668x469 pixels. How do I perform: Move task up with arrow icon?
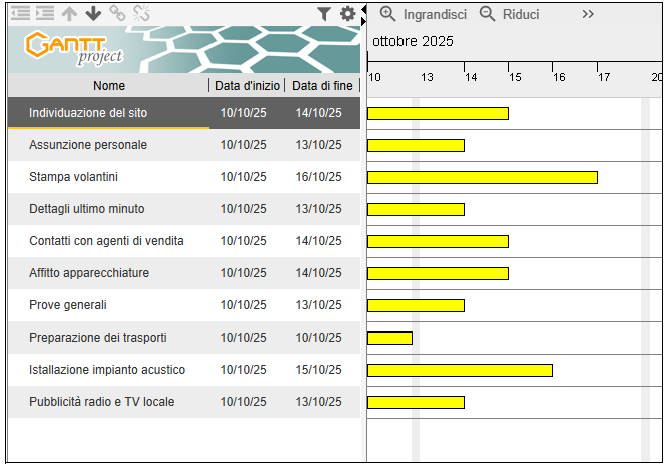69,13
